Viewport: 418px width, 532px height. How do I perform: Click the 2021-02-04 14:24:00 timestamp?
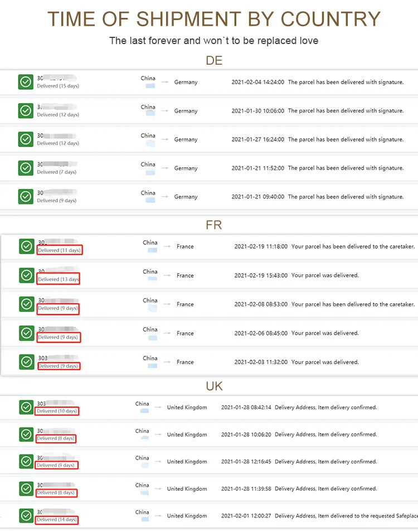click(257, 82)
